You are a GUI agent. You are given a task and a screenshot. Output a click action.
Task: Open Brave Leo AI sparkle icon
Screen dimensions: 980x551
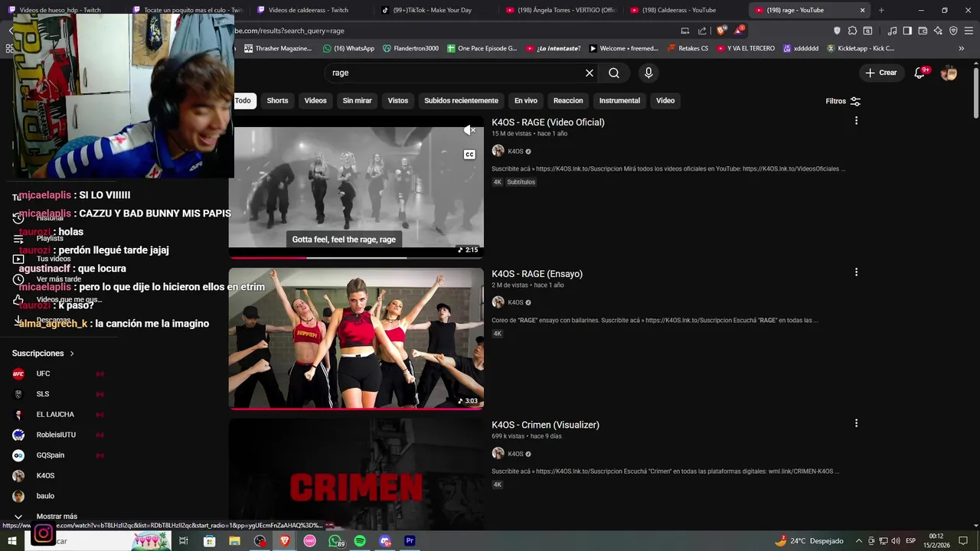point(938,31)
